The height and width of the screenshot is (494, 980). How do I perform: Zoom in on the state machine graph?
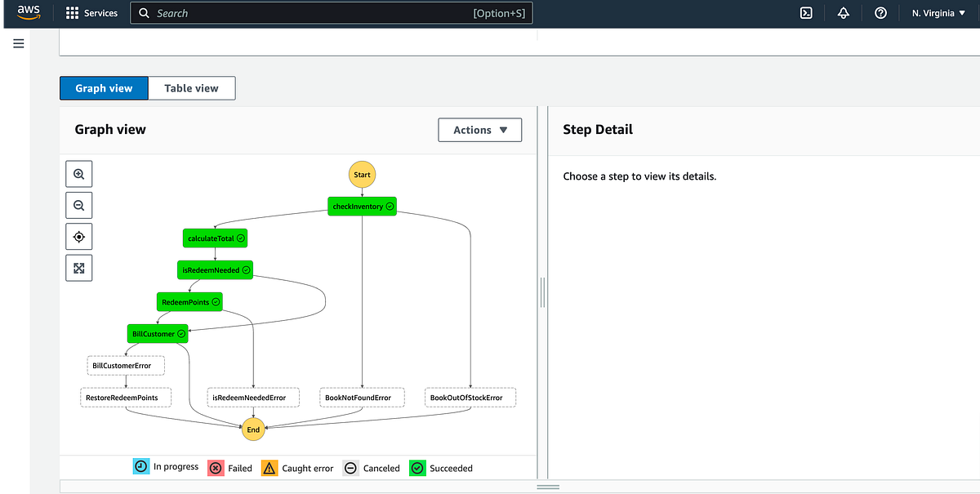point(78,173)
